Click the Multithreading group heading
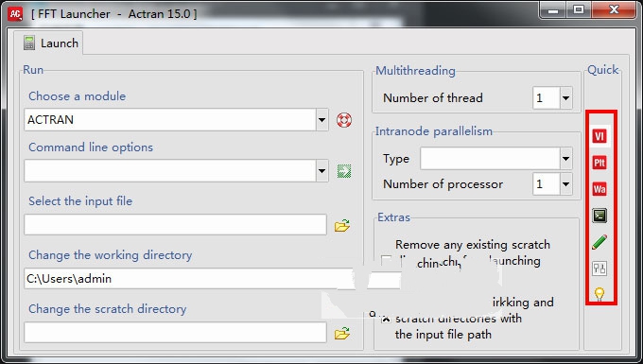Viewport: 643px width, 364px height. pos(415,71)
